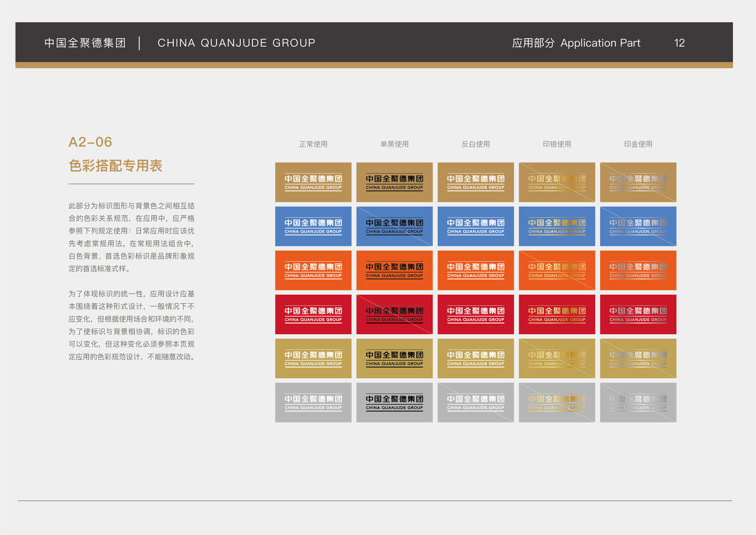Click the 单黑使用 column header
Image resolution: width=756 pixels, height=535 pixels.
click(395, 144)
